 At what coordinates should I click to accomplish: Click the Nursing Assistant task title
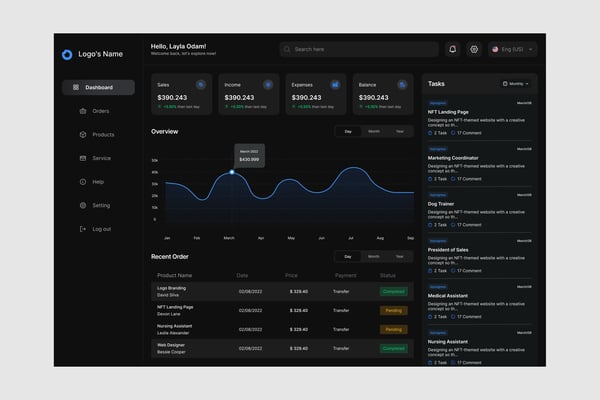click(x=448, y=341)
